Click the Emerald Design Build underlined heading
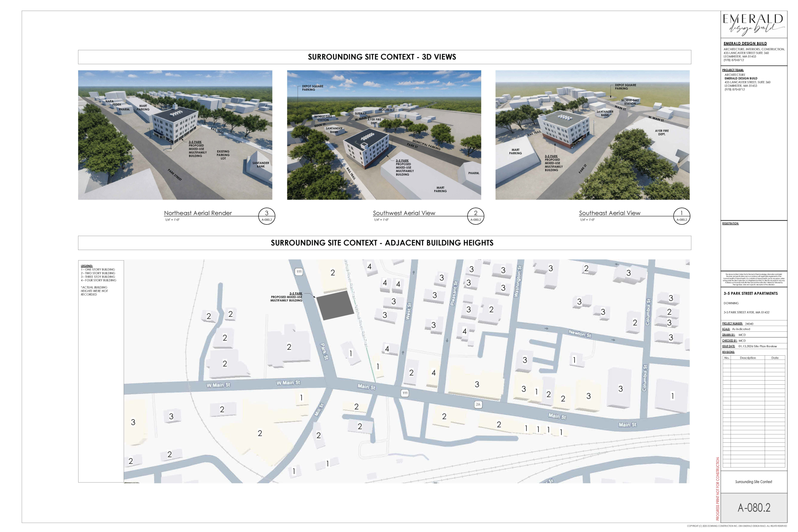This screenshot has width=798, height=532. point(745,43)
